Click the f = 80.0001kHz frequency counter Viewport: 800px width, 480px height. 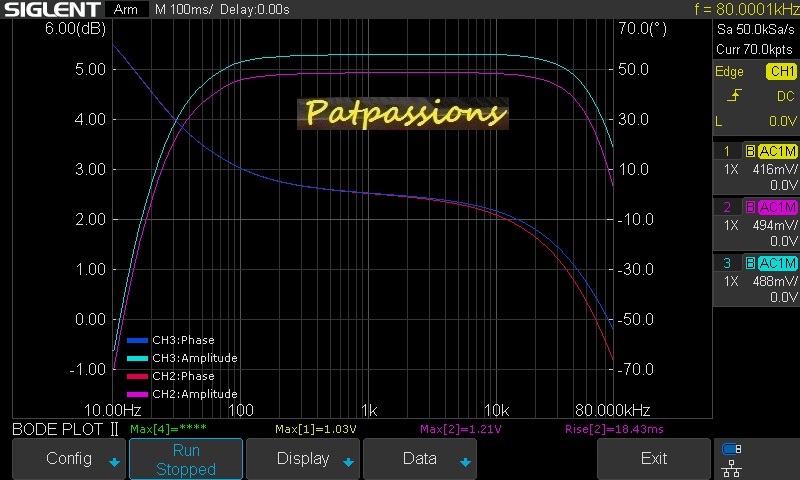point(746,9)
